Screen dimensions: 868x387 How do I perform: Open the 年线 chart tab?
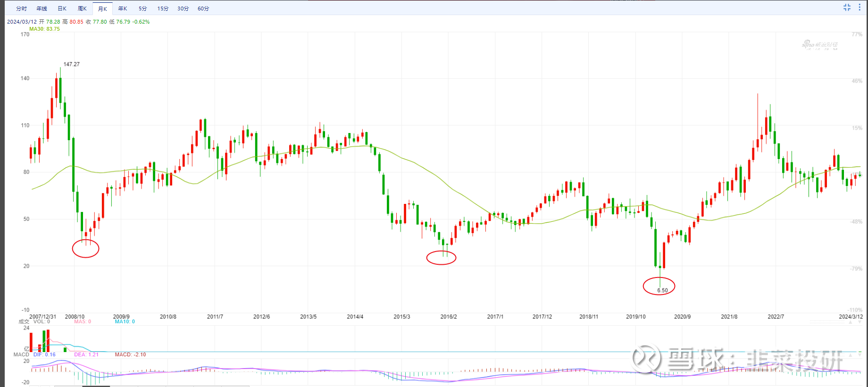42,8
